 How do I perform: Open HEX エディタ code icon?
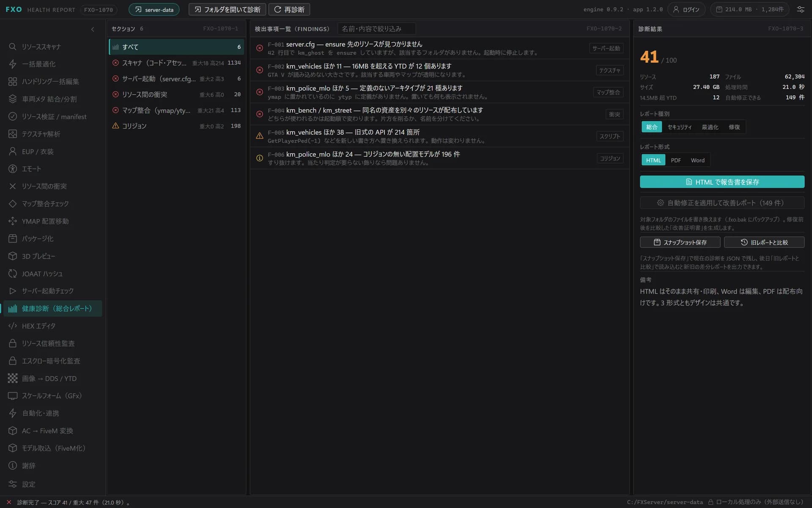click(13, 326)
